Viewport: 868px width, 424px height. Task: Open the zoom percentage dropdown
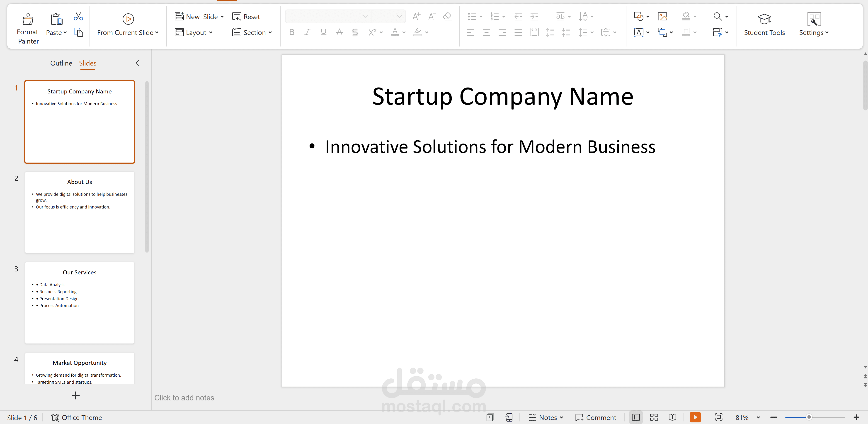pyautogui.click(x=758, y=417)
